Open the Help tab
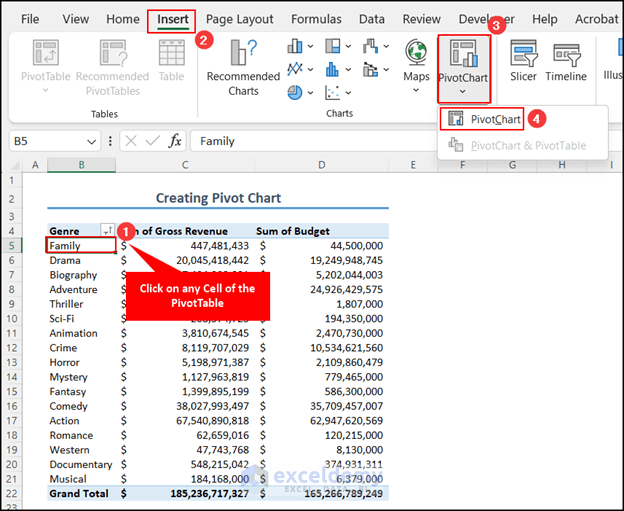624x511 pixels. pos(545,19)
